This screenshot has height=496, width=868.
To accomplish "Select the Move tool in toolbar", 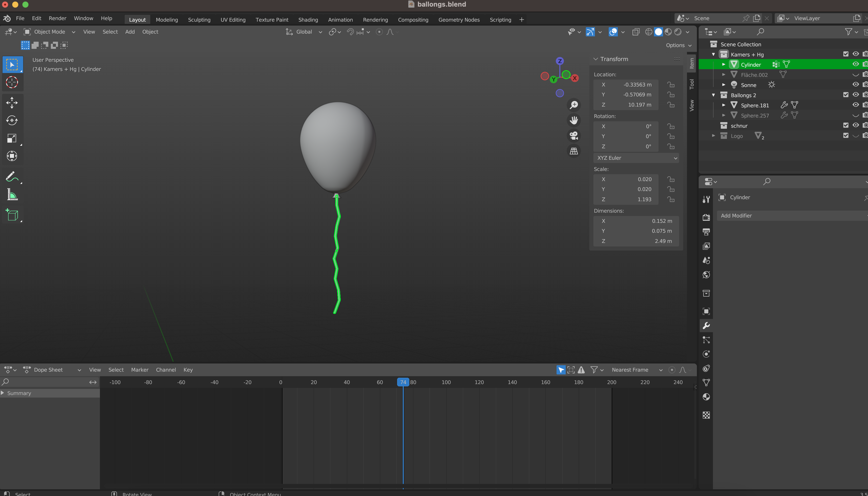I will point(12,103).
